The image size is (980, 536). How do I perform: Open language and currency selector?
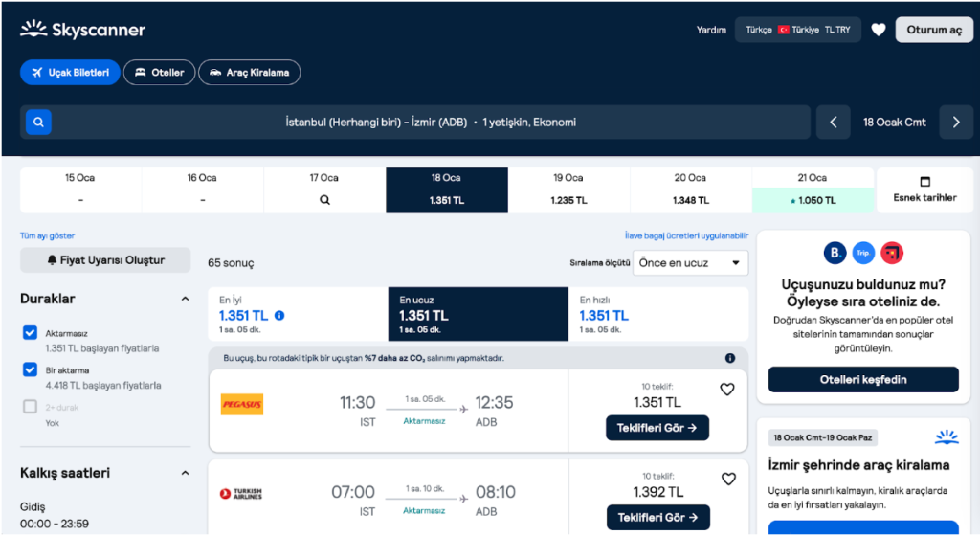[x=797, y=30]
